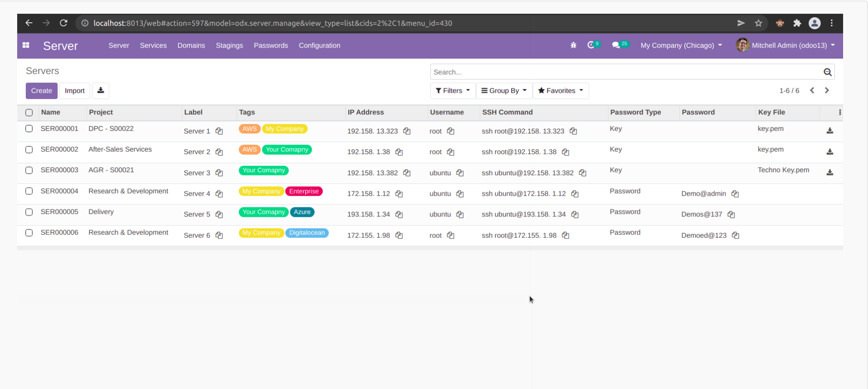The image size is (868, 389).
Task: Expand the Favorites dropdown
Action: pos(560,91)
